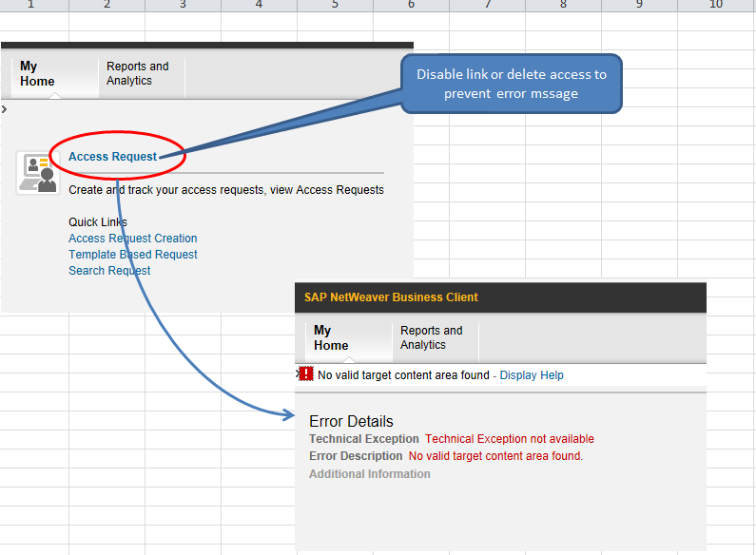Screen dimensions: 756x555
Task: Click the red error exclamation icon
Action: coord(306,373)
